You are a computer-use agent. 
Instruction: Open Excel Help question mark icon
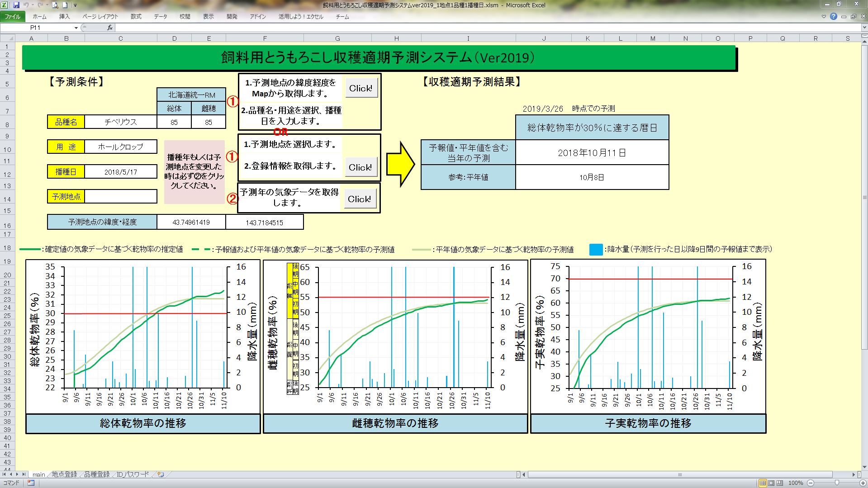(833, 16)
